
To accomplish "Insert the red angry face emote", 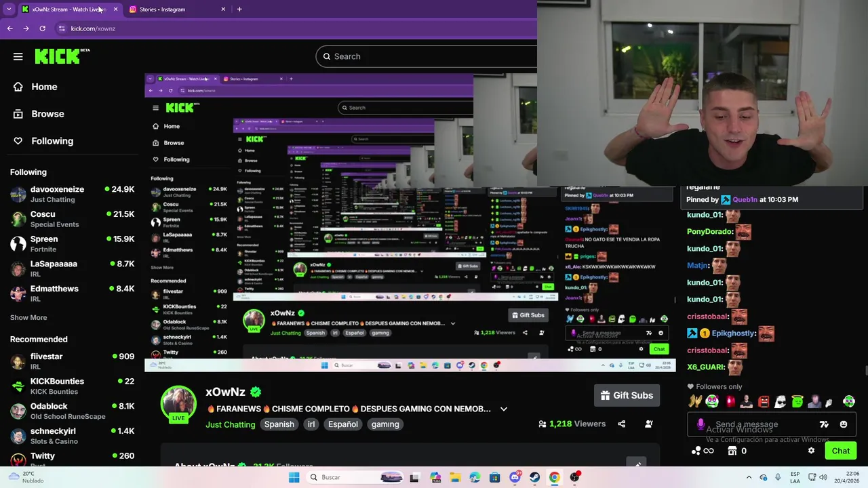I will point(764,401).
